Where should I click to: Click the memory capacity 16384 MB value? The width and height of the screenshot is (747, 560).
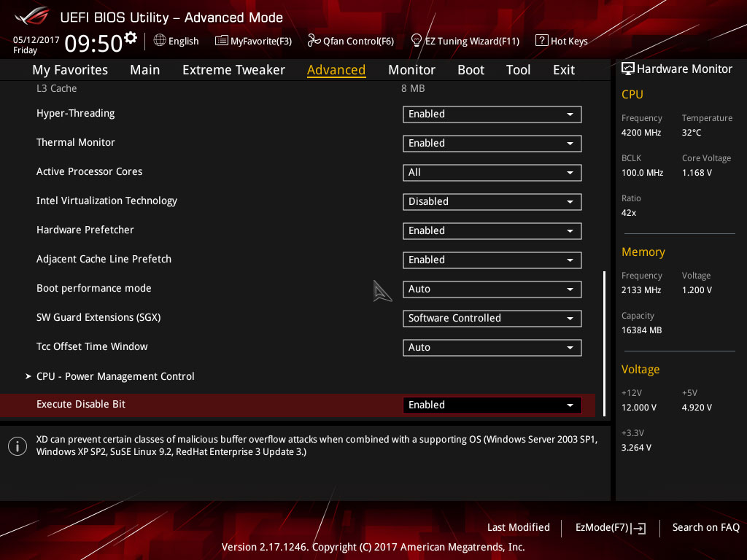click(x=642, y=330)
